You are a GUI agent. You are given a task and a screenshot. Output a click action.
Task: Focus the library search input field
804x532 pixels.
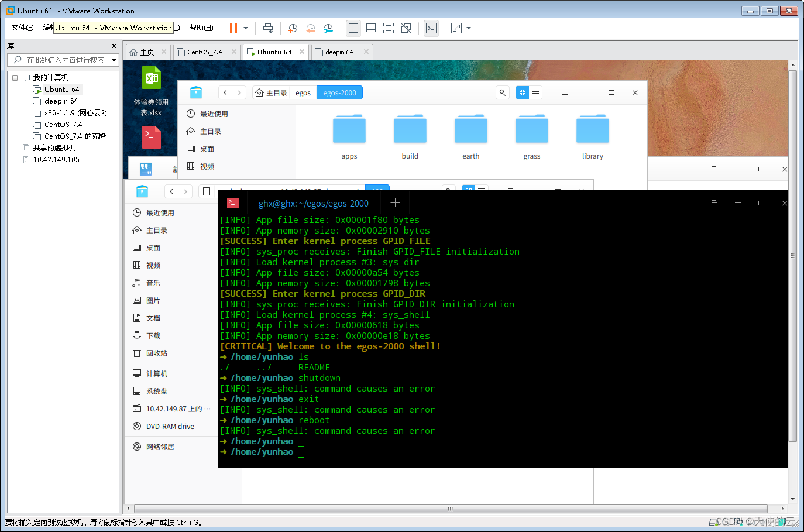[x=60, y=60]
